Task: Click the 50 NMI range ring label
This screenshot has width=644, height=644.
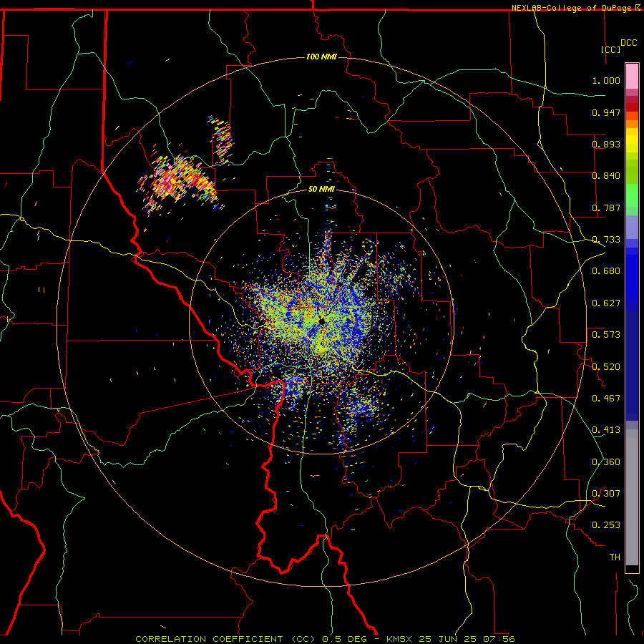Action: pos(321,189)
